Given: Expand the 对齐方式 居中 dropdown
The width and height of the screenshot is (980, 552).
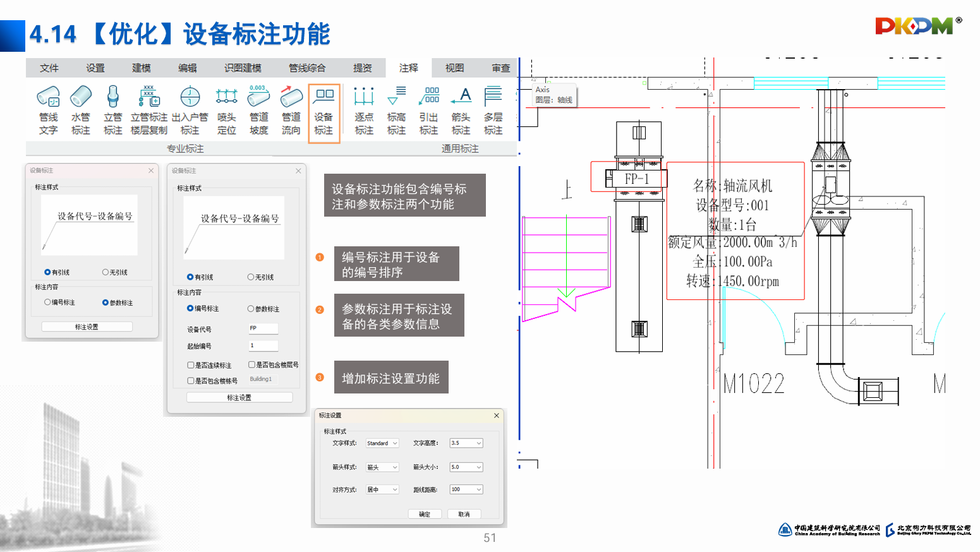Looking at the screenshot, I should click(x=382, y=489).
